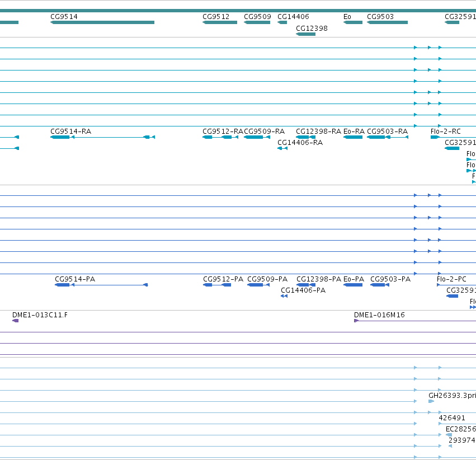Select the CG14406-PA protein label

(303, 290)
